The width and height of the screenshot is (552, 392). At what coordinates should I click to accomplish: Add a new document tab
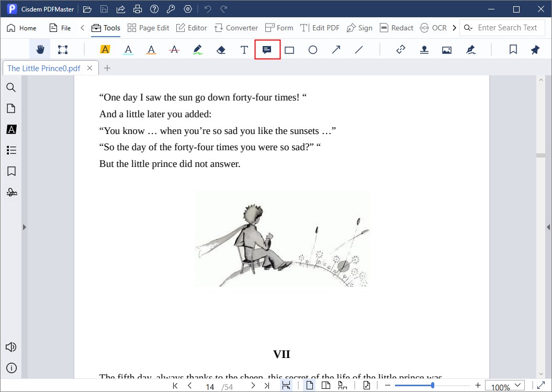pos(107,68)
